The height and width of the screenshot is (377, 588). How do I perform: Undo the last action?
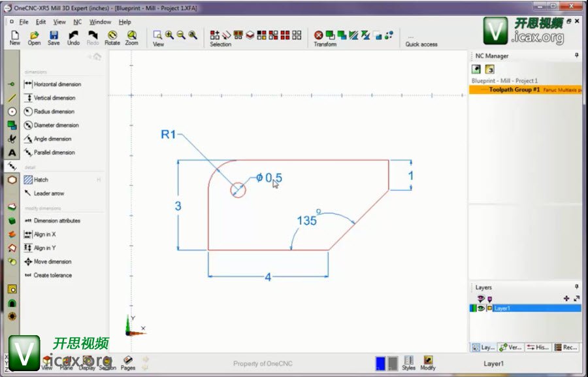click(x=73, y=37)
